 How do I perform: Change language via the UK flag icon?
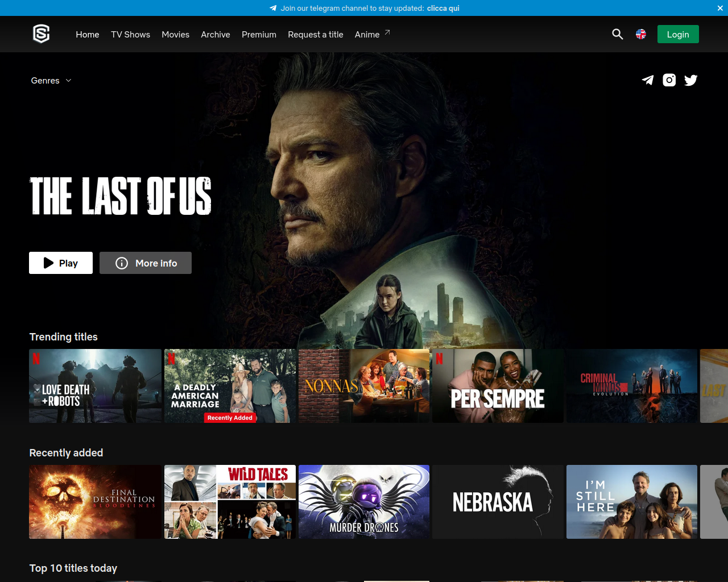641,34
